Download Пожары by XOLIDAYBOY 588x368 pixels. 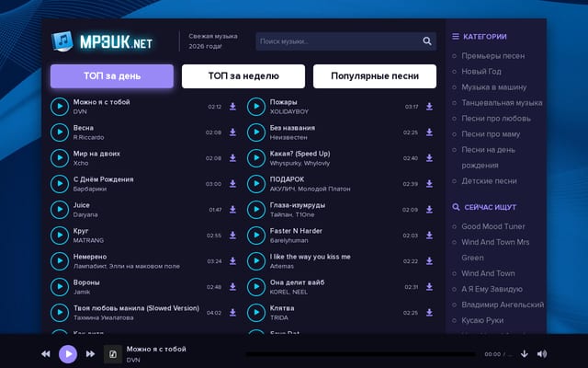429,107
